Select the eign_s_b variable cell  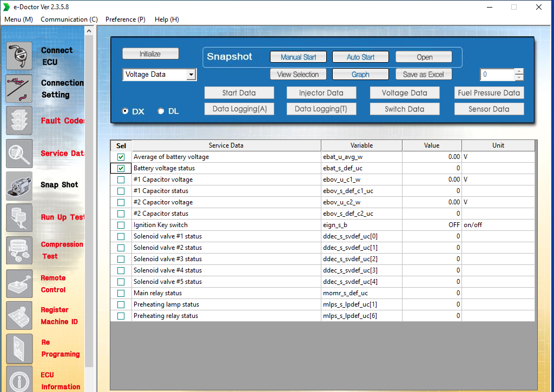(361, 225)
